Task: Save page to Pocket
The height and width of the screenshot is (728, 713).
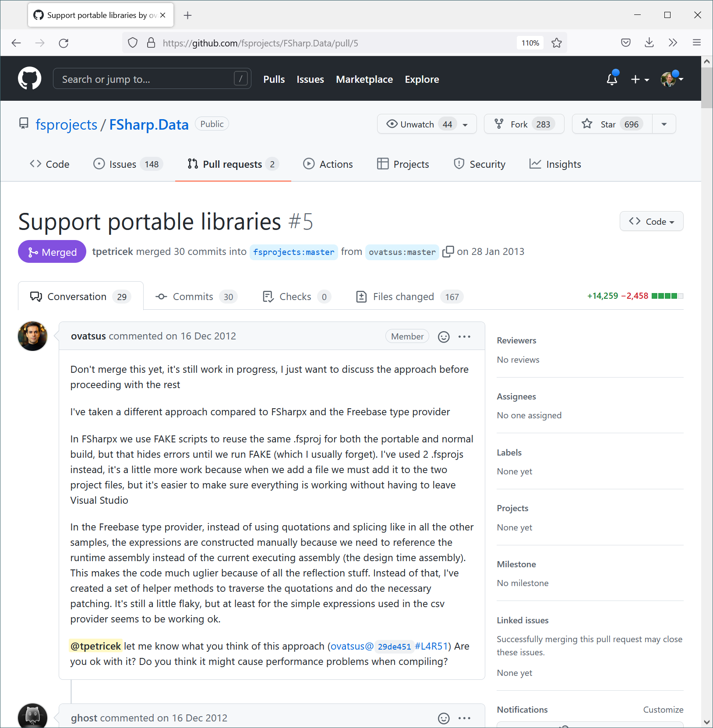Action: tap(626, 42)
